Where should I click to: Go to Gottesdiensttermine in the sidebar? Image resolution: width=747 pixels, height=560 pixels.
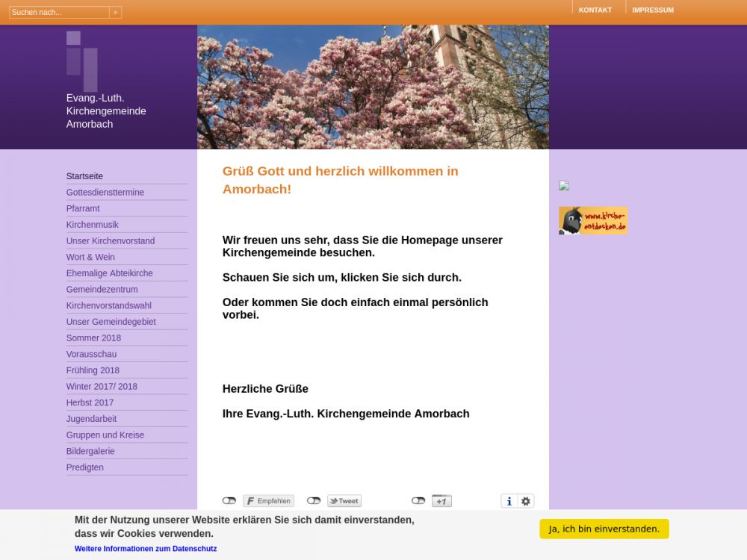105,193
